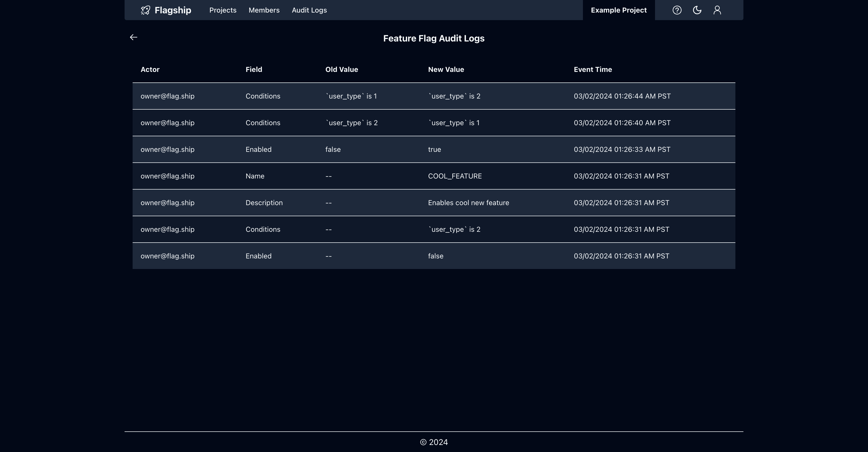
Task: Click the new value 'true'
Action: [x=434, y=149]
